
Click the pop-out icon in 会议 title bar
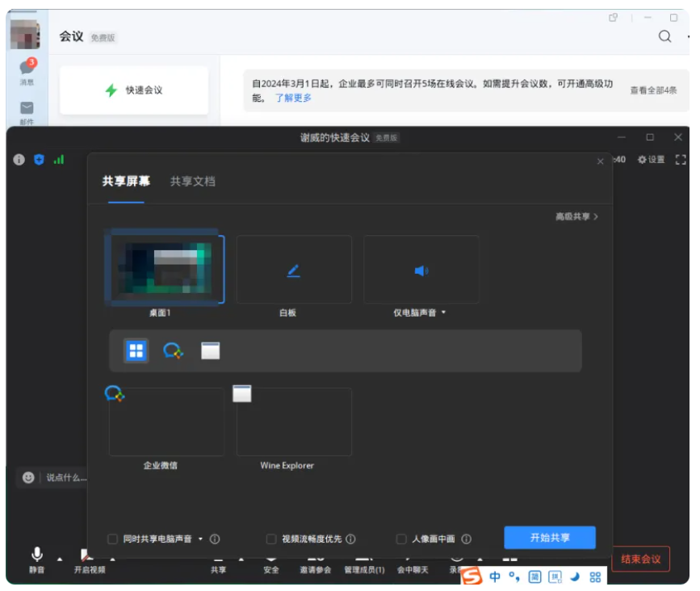[x=614, y=18]
